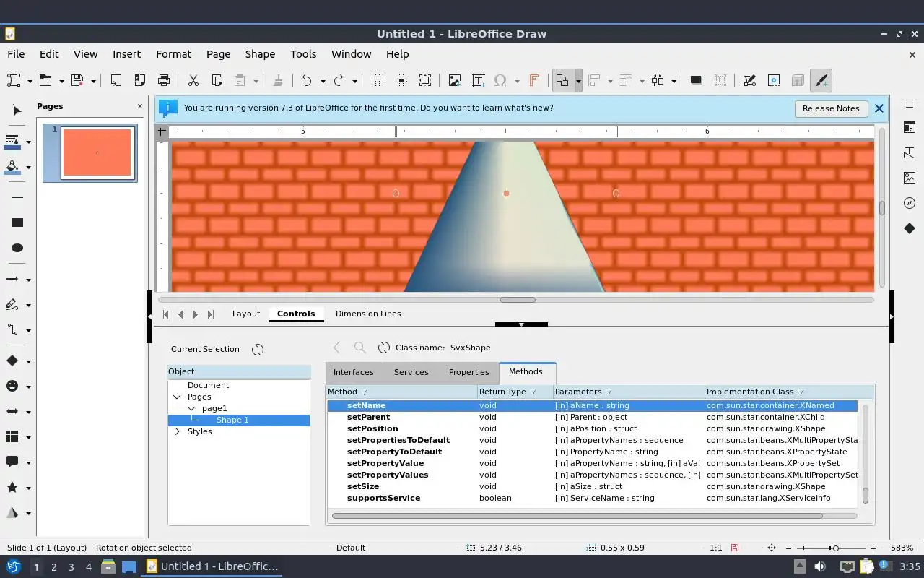This screenshot has height=578, width=924.
Task: Click the Release Notes button
Action: click(831, 108)
